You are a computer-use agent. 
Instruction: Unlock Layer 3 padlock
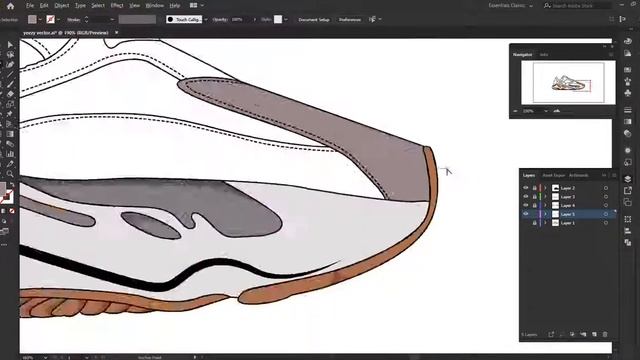(x=534, y=197)
